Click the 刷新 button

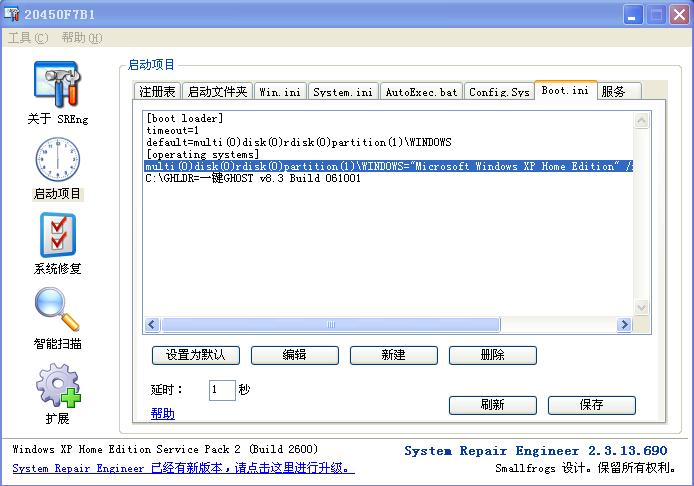coord(493,405)
